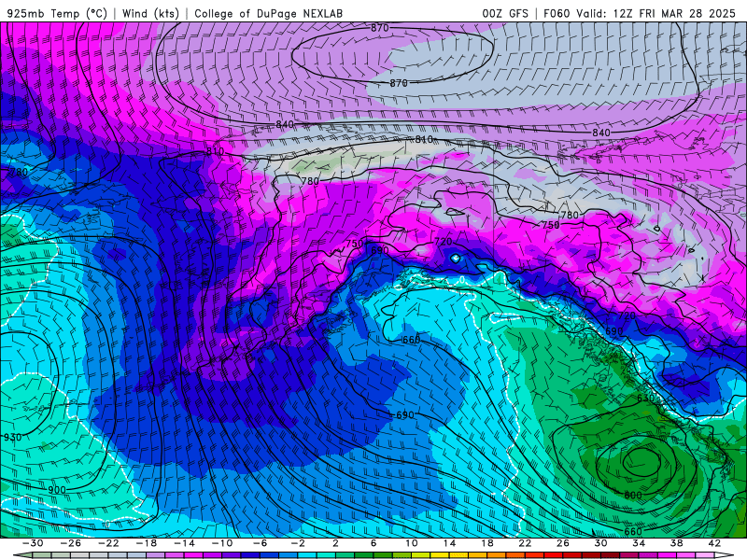The height and width of the screenshot is (560, 747).
Task: Click the 14 value on the color scale
Action: [449, 543]
